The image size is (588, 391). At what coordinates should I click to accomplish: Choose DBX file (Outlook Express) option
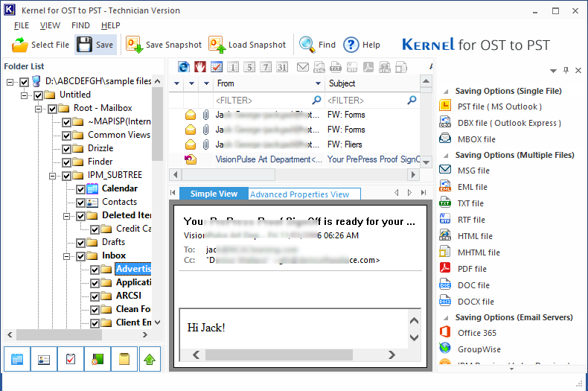pos(500,123)
